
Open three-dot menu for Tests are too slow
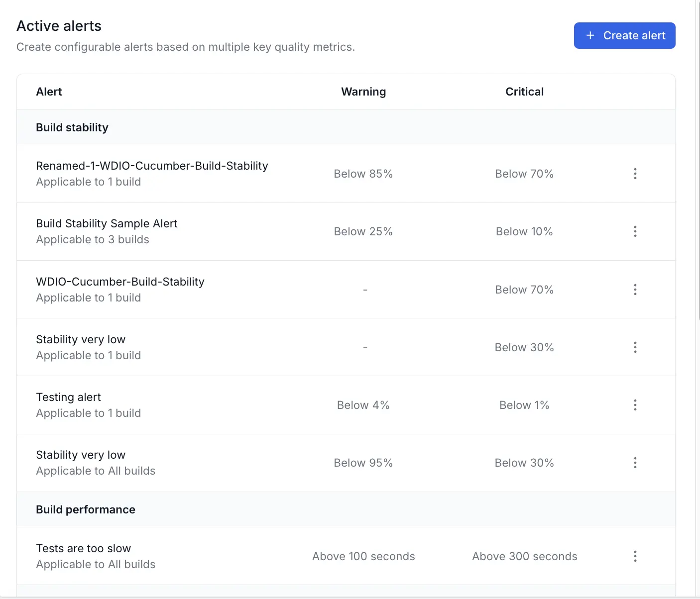click(635, 556)
